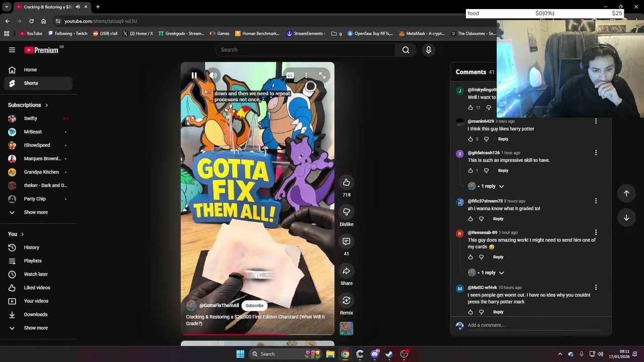This screenshot has height=362, width=644.
Task: Pause the Short video
Action: click(x=194, y=75)
